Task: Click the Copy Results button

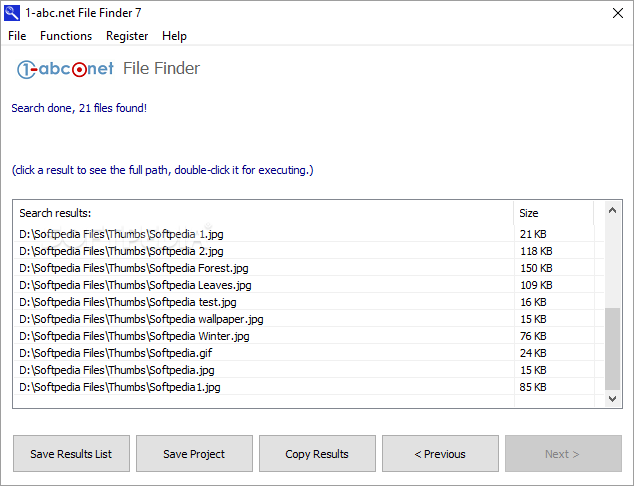Action: [x=317, y=454]
